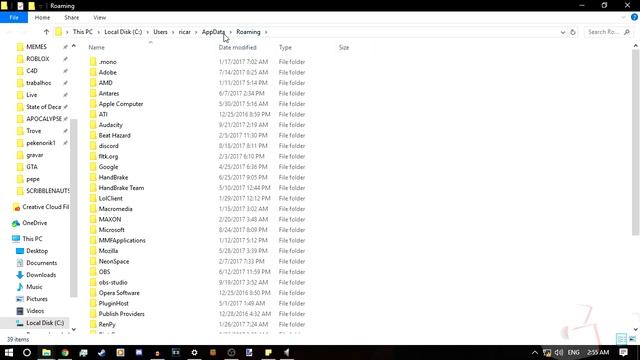Image resolution: width=640 pixels, height=360 pixels.
Task: Select the Apple Computer folder
Action: pyautogui.click(x=121, y=104)
